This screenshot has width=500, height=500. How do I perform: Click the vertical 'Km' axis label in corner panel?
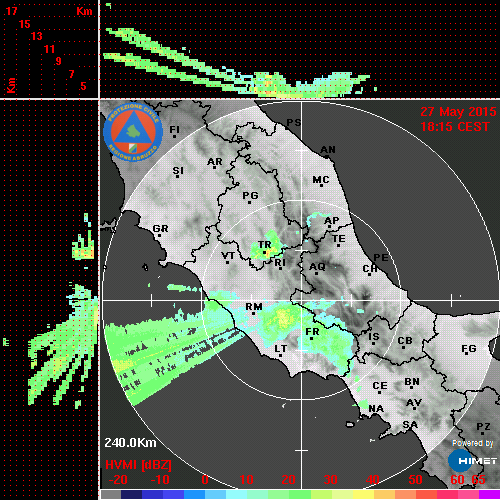tap(11, 85)
